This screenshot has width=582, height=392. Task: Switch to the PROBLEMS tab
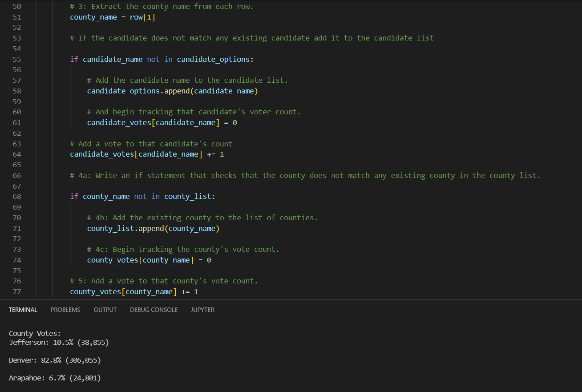coord(65,310)
